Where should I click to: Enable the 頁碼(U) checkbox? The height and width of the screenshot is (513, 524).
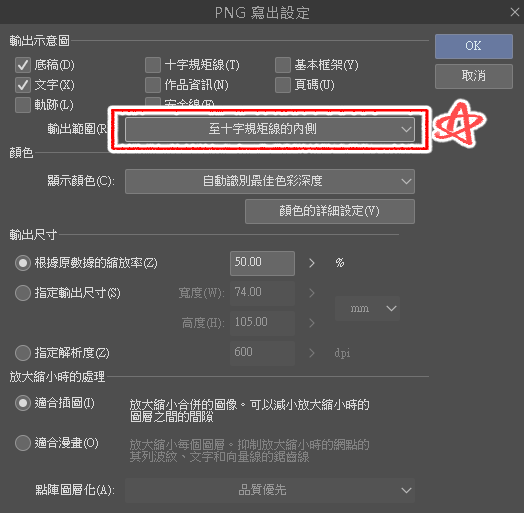click(x=283, y=85)
